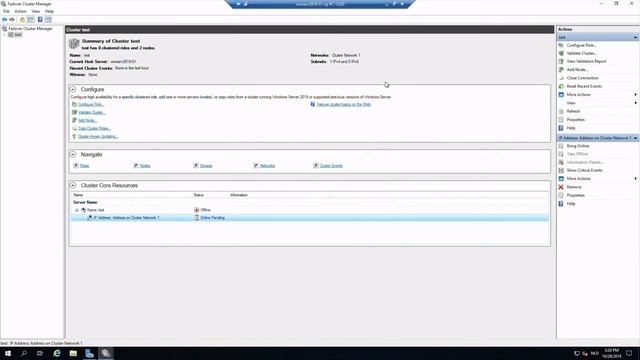The image size is (640, 360).
Task: Click Validate Cluster in the Actions pane
Action: [x=582, y=53]
